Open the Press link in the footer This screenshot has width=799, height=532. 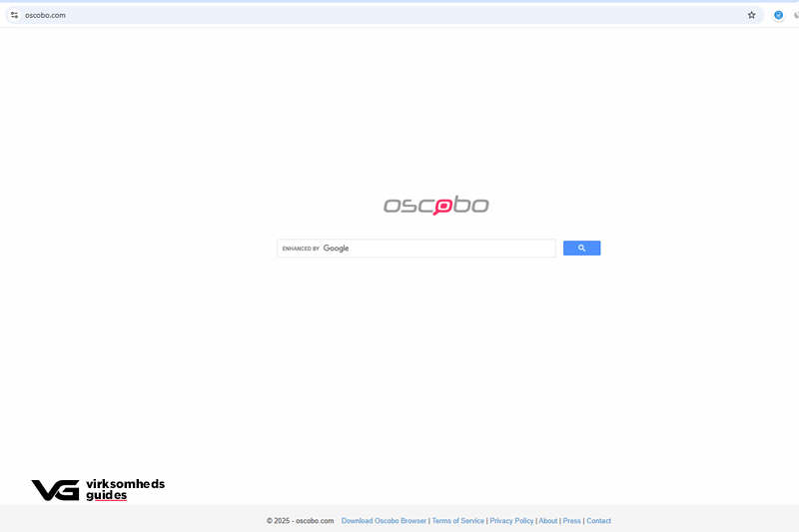pos(571,521)
